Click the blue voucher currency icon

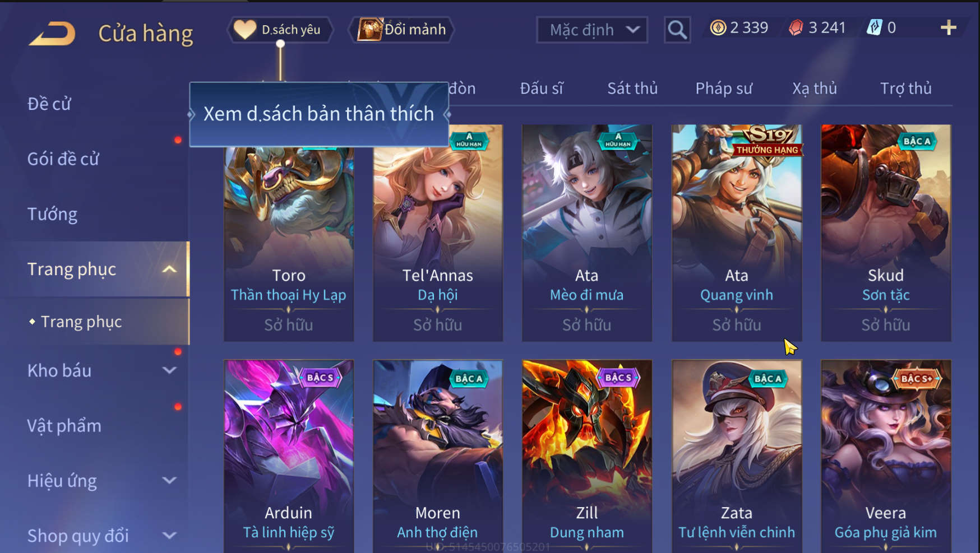pos(875,27)
